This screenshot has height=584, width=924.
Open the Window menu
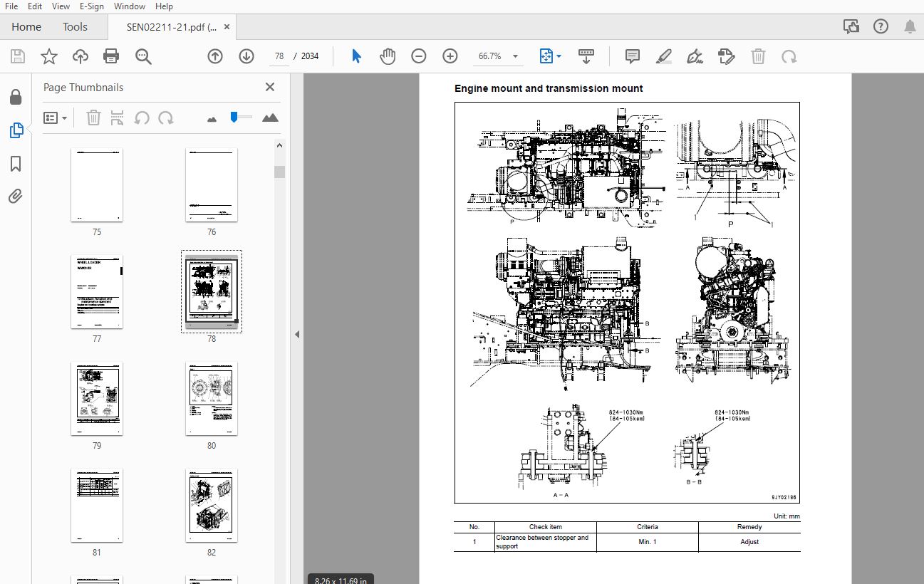130,6
